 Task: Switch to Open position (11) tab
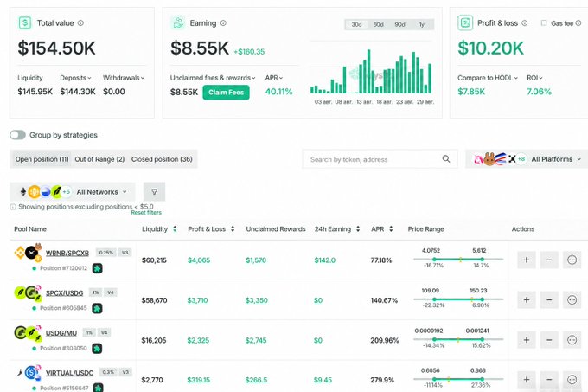[42, 159]
